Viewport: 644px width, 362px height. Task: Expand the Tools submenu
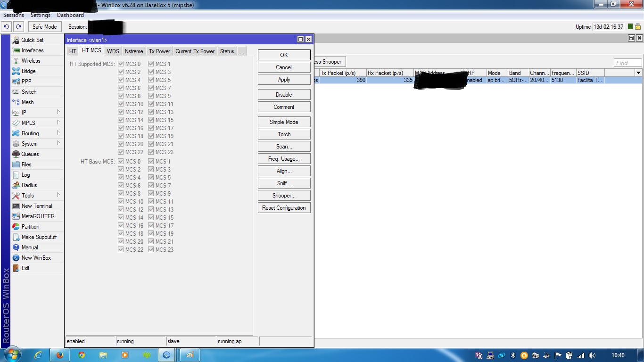(58, 195)
